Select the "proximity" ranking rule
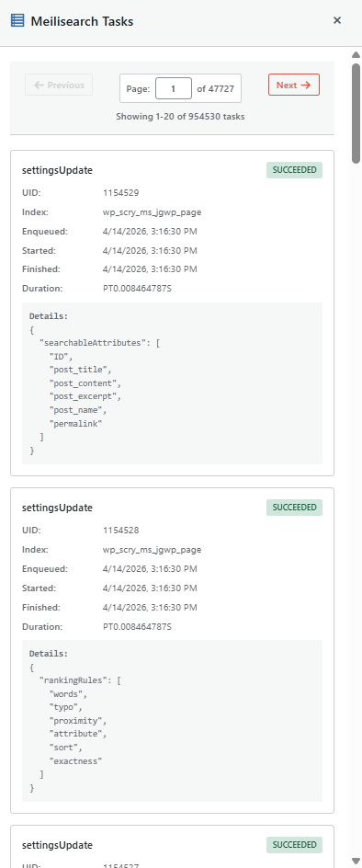Image resolution: width=362 pixels, height=868 pixels. point(77,721)
